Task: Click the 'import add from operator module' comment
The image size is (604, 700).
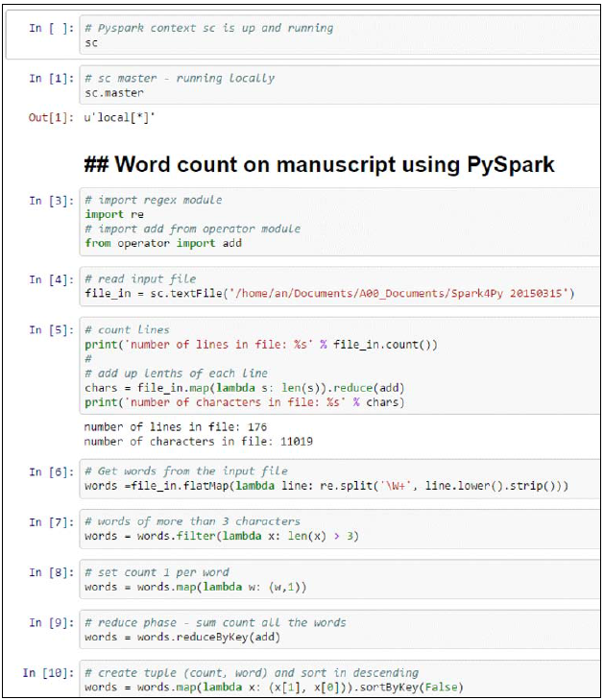Action: [x=192, y=229]
